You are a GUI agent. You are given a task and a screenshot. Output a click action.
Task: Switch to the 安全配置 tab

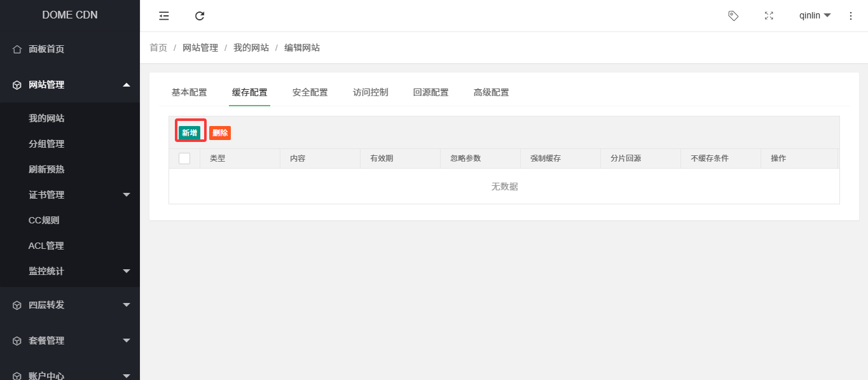point(310,92)
